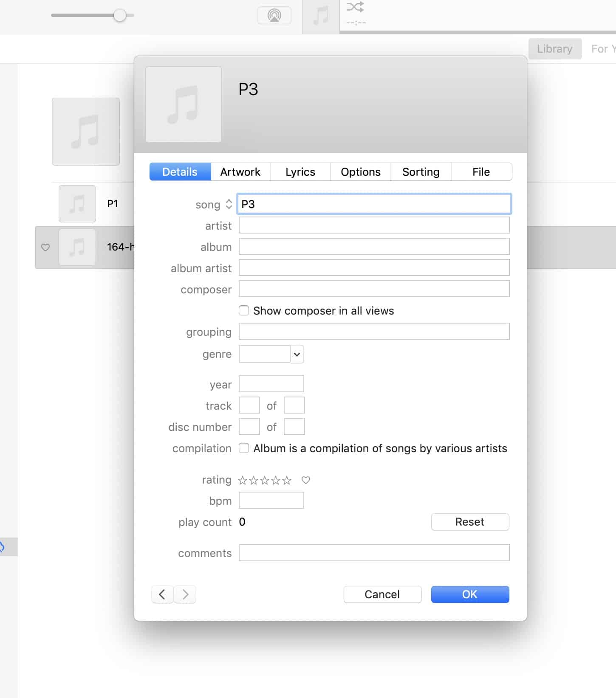Click the volume slider knob
The image size is (616, 698).
point(120,16)
